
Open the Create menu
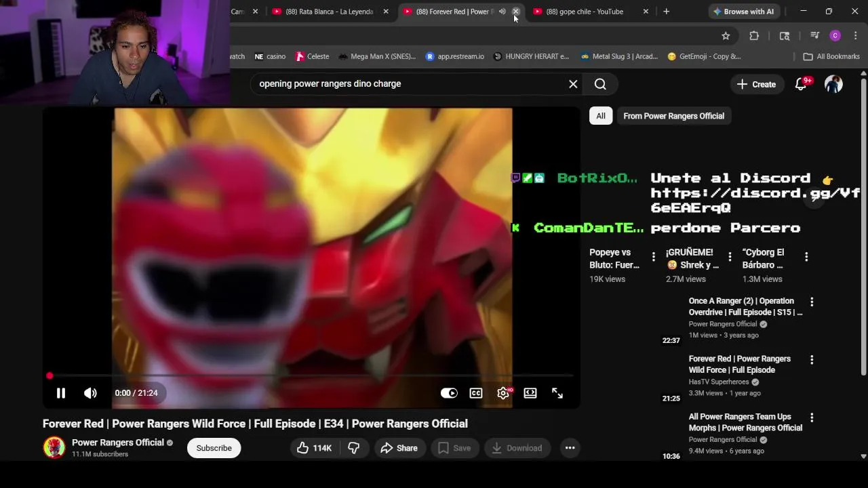[x=756, y=84]
